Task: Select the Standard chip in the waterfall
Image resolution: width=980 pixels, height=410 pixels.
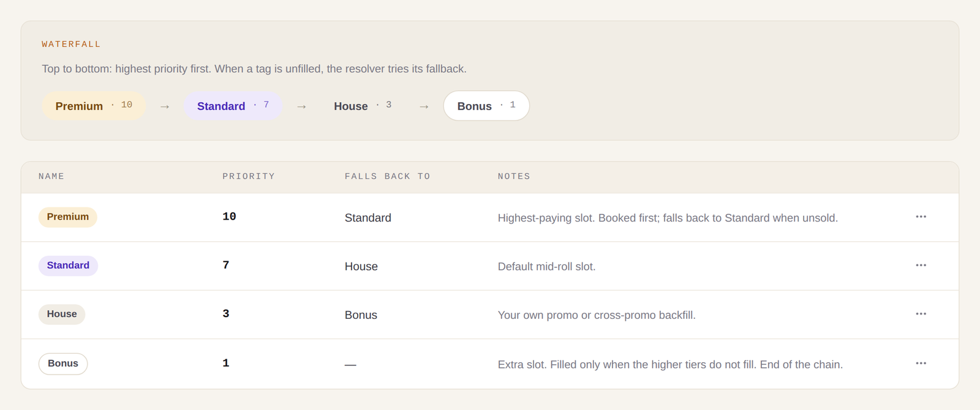Action: [x=233, y=106]
